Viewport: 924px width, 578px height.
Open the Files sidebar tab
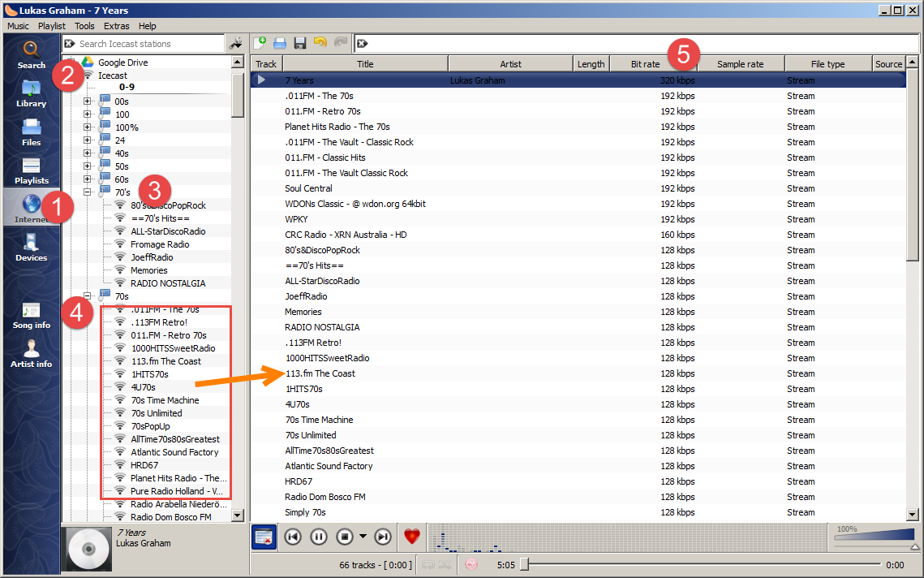[31, 132]
